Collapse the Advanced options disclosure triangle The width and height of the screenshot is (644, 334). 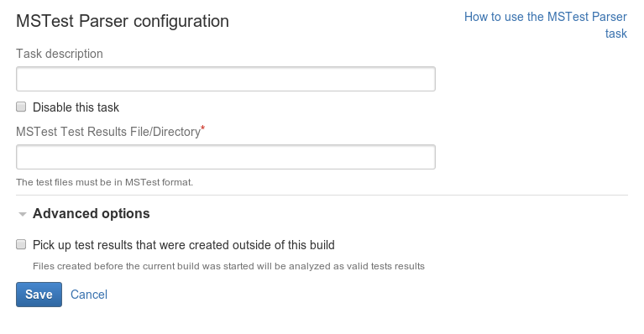tap(23, 214)
